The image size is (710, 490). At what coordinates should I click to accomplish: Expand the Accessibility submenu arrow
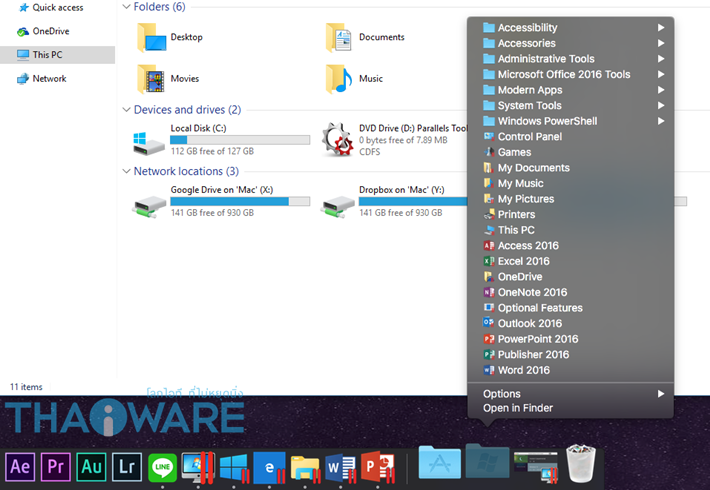(x=661, y=28)
